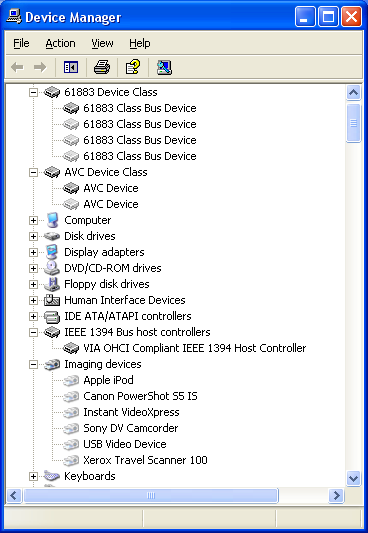368x533 pixels.
Task: Click the horizontal scrollbar right arrow
Action: click(336, 496)
